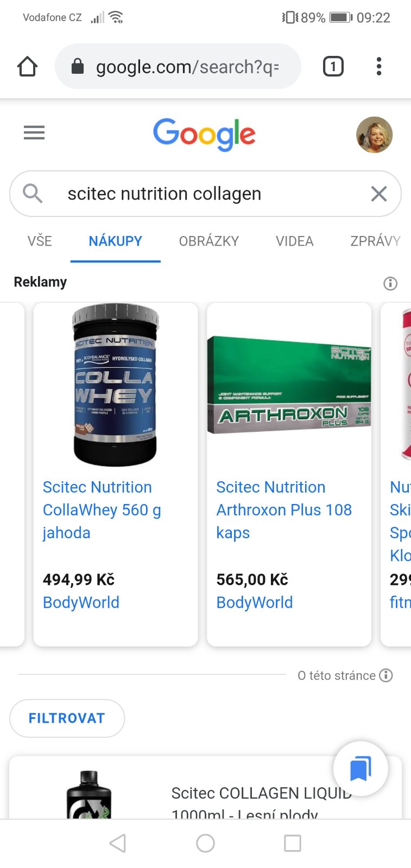This screenshot has height=868, width=411.
Task: Tap the browser home icon
Action: click(27, 67)
